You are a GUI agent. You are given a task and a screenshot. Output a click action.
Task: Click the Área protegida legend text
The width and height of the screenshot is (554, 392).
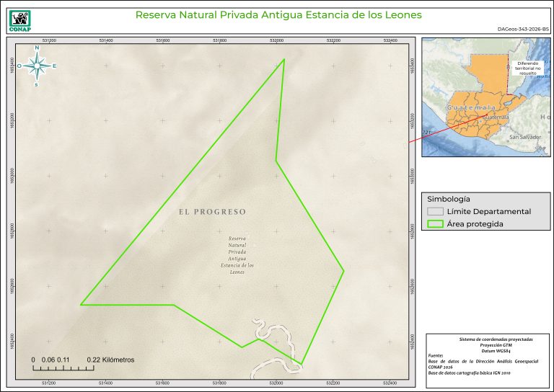click(475, 224)
